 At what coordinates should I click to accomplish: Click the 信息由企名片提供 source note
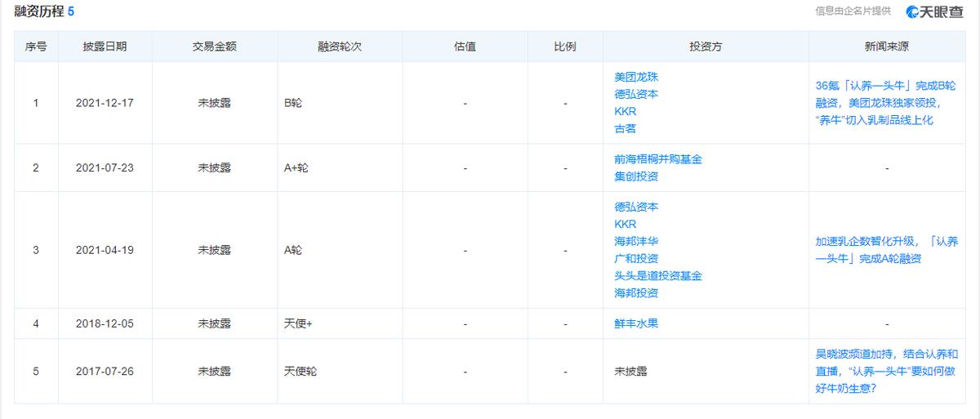click(853, 11)
